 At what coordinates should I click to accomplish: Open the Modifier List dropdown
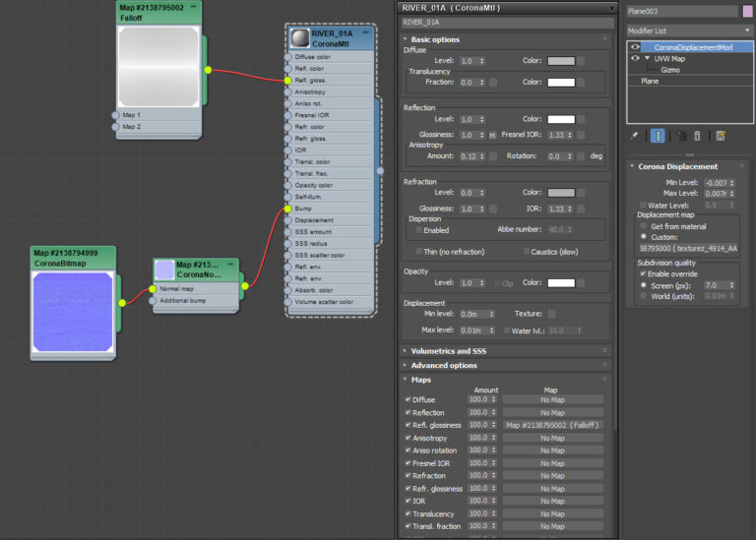tap(689, 31)
